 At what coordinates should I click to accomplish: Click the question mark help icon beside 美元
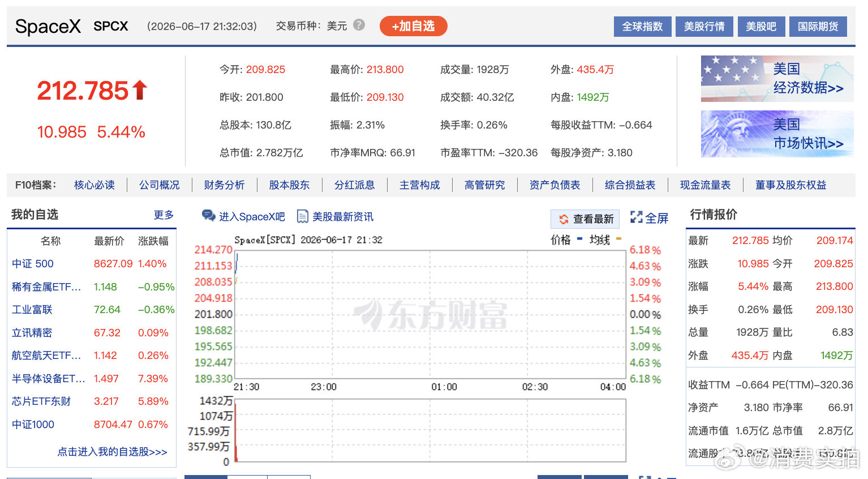(359, 25)
